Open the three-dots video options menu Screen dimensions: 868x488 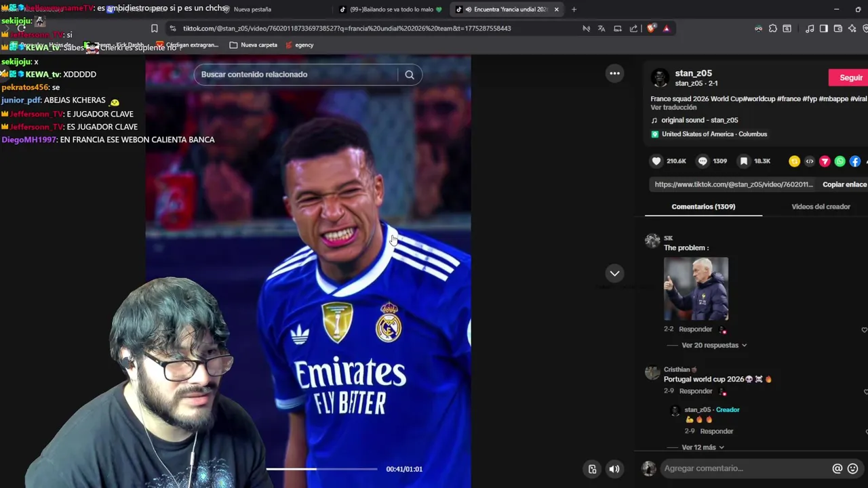coord(614,73)
